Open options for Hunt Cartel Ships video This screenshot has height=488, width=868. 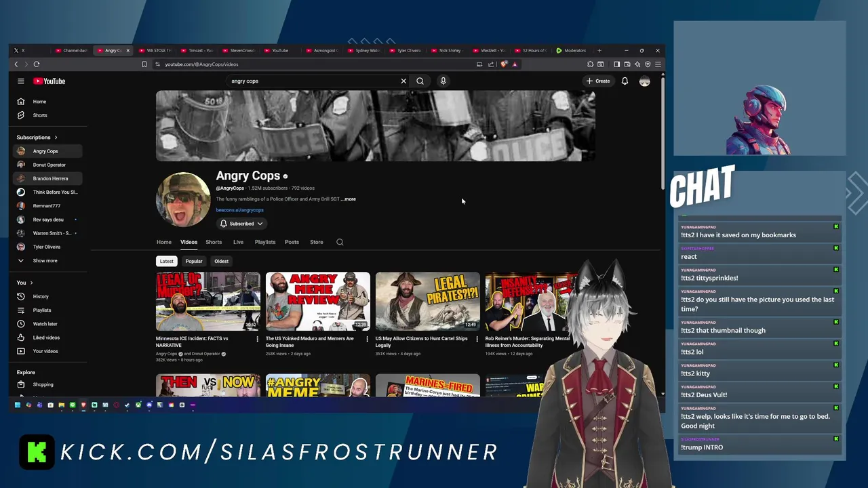click(x=477, y=339)
